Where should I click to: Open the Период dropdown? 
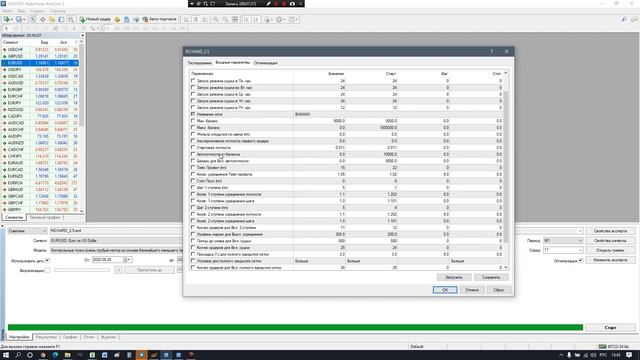563,241
